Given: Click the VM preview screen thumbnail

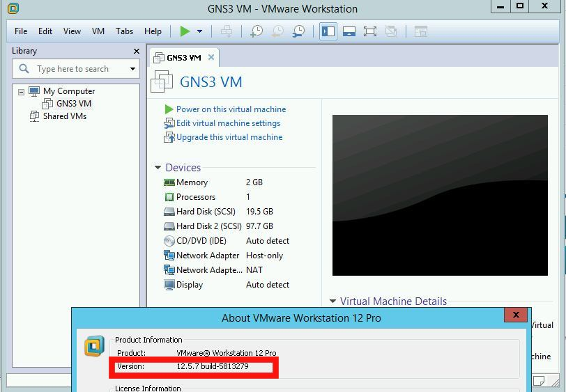Looking at the screenshot, I should point(440,195).
